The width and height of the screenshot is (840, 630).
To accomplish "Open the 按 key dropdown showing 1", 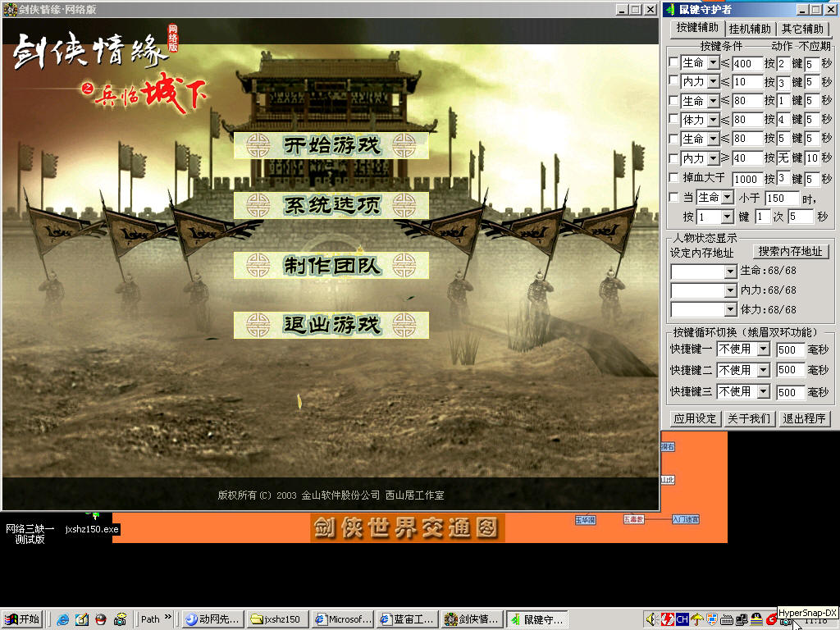I will (727, 217).
